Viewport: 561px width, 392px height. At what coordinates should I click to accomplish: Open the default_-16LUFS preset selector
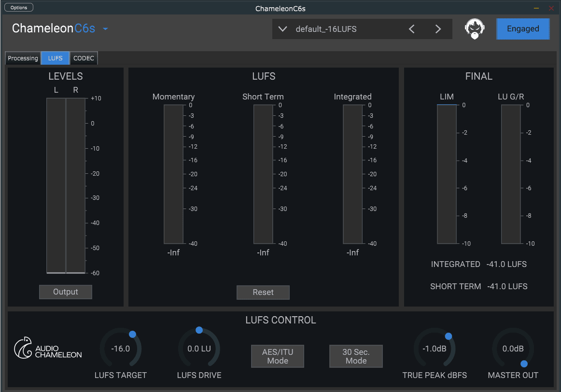pyautogui.click(x=326, y=29)
